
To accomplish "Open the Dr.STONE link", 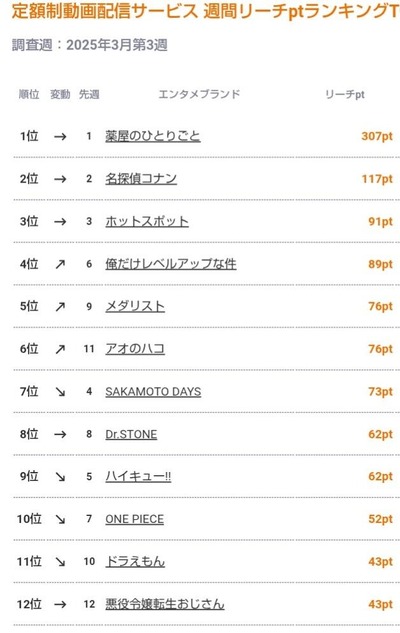I will pyautogui.click(x=131, y=434).
